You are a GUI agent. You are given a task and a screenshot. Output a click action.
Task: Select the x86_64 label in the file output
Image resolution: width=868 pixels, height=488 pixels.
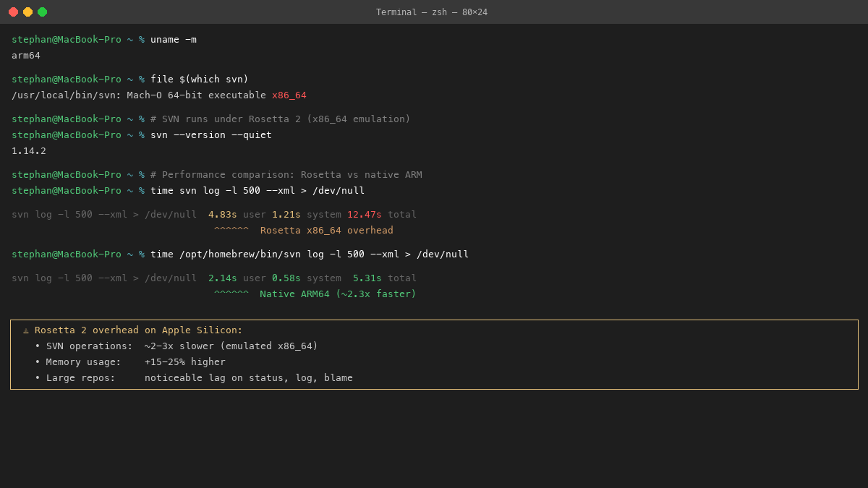289,95
